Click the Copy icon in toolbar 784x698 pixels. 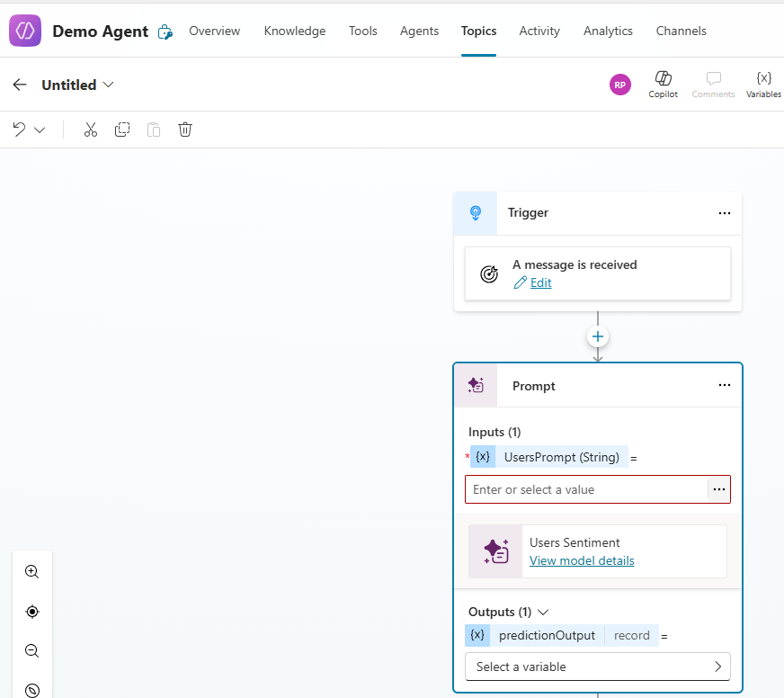tap(122, 130)
